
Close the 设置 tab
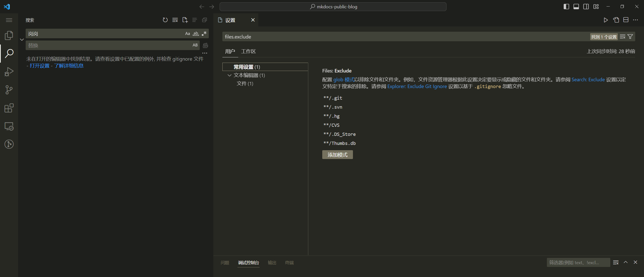[x=253, y=20]
